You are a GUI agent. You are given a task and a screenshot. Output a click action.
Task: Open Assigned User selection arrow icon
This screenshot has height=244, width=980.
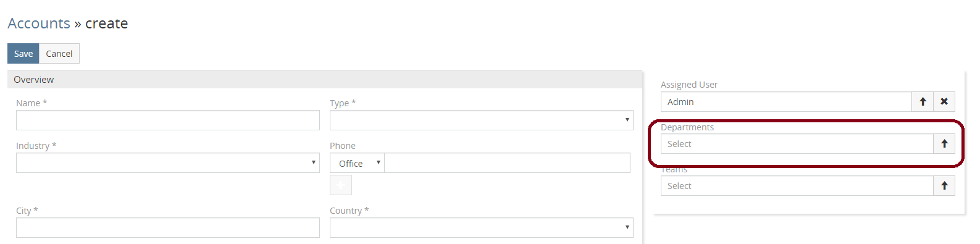923,102
